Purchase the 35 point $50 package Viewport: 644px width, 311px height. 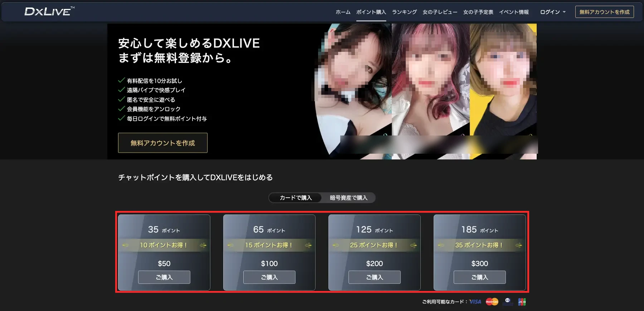164,277
